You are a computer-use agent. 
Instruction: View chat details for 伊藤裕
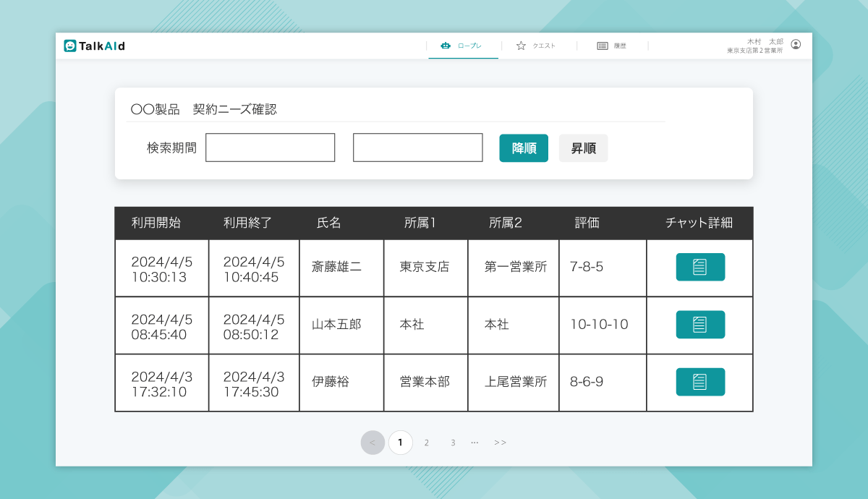coord(699,382)
